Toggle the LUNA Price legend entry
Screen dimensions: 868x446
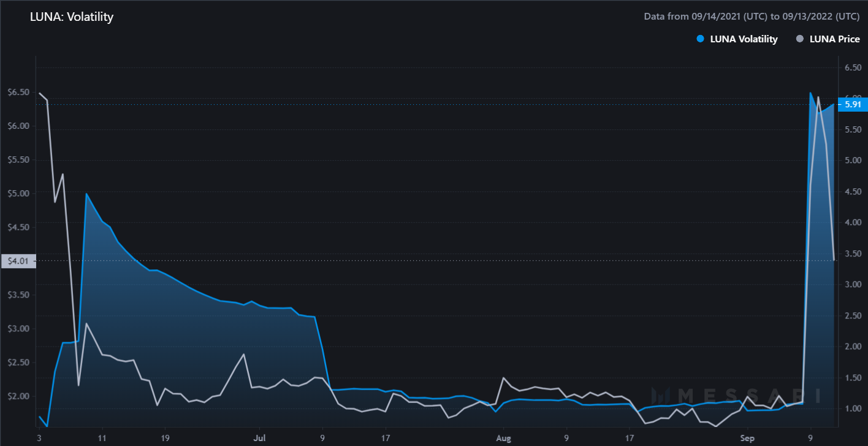pyautogui.click(x=827, y=39)
